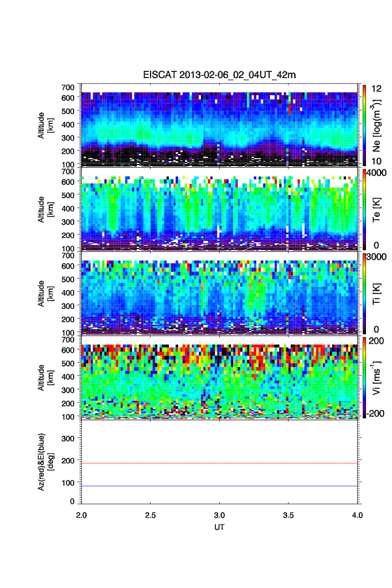
Task: Click the 4.0 tick label on UT axis
Action: pyautogui.click(x=358, y=515)
